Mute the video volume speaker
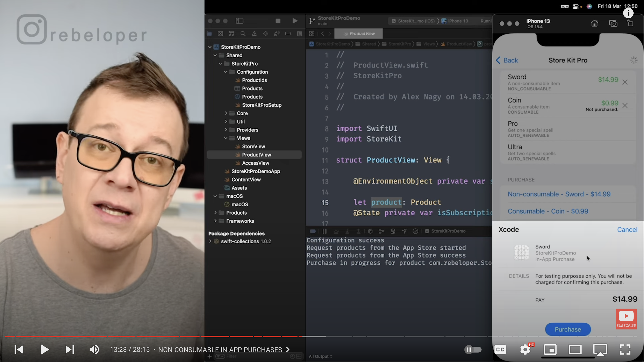Screen dimensions: 644x362 point(94,349)
